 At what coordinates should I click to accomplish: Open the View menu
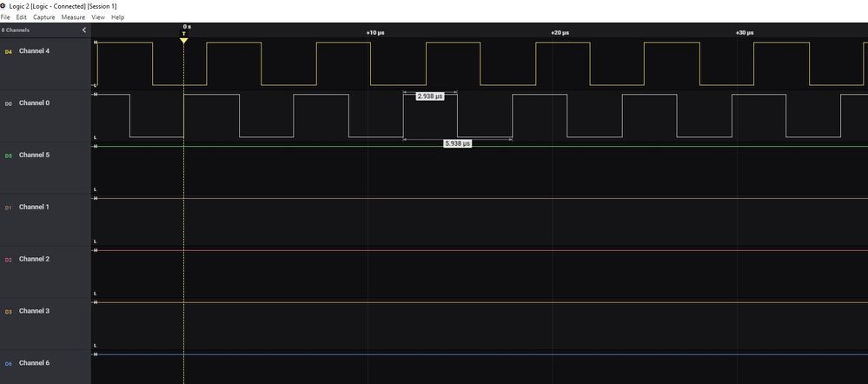[x=98, y=17]
